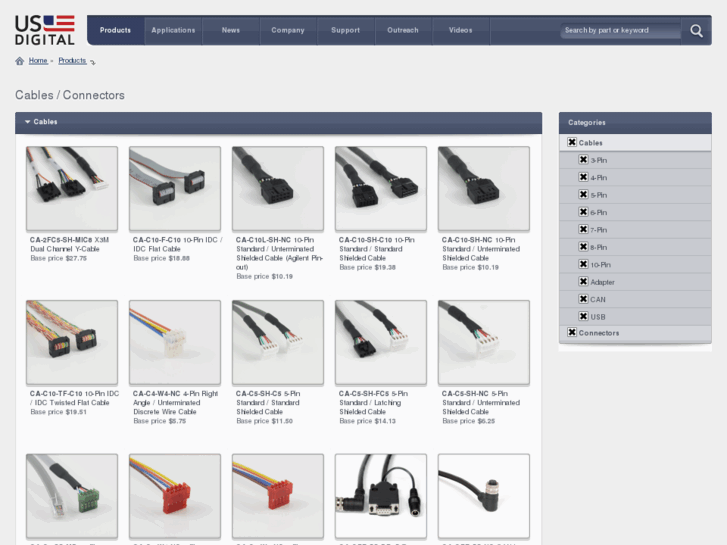This screenshot has height=545, width=727.
Task: Follow the Products breadcrumb link
Action: [72, 61]
